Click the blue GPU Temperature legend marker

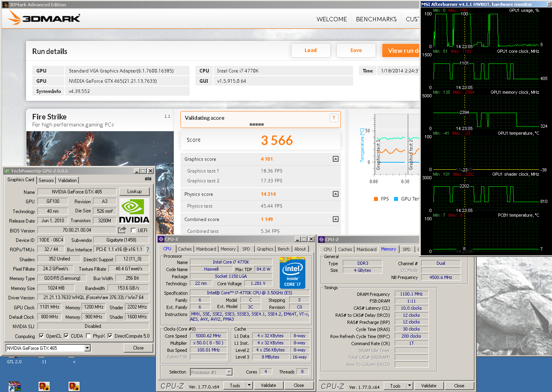click(396, 199)
